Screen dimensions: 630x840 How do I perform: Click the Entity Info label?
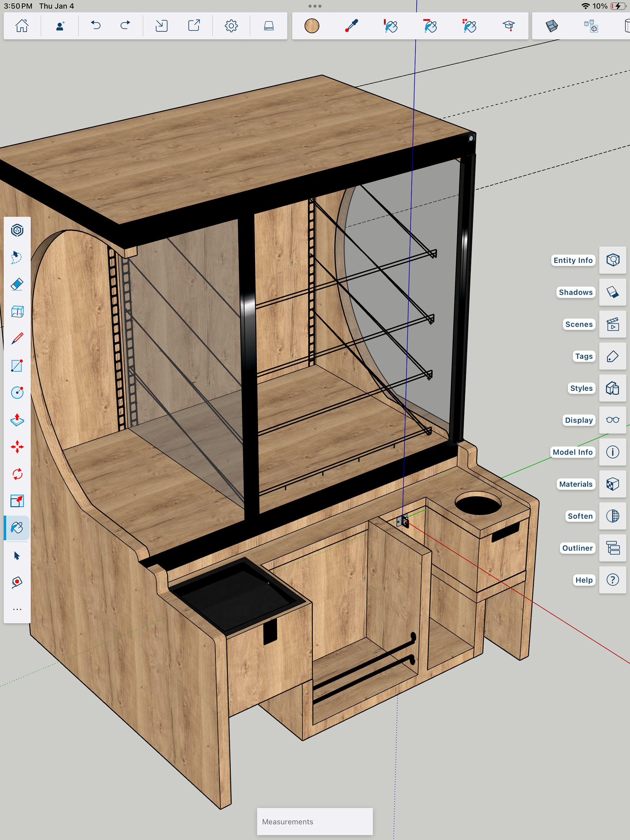[573, 260]
